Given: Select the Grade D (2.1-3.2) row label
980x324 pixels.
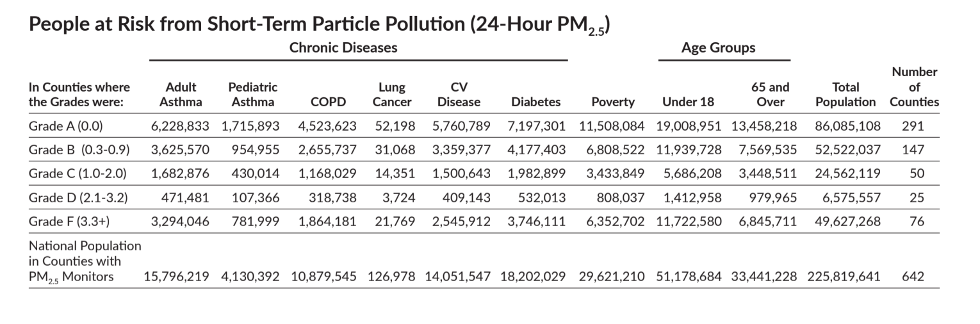Looking at the screenshot, I should 78,197.
